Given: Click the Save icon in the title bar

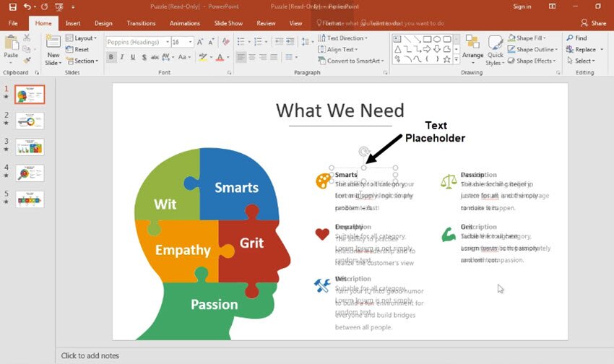Looking at the screenshot, I should tap(12, 6).
